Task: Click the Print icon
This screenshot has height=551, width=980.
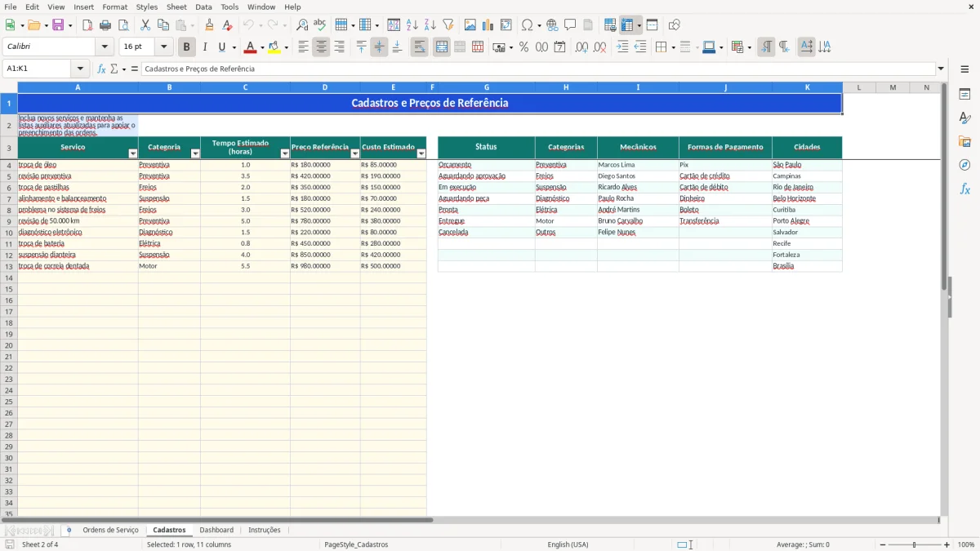Action: [x=105, y=25]
